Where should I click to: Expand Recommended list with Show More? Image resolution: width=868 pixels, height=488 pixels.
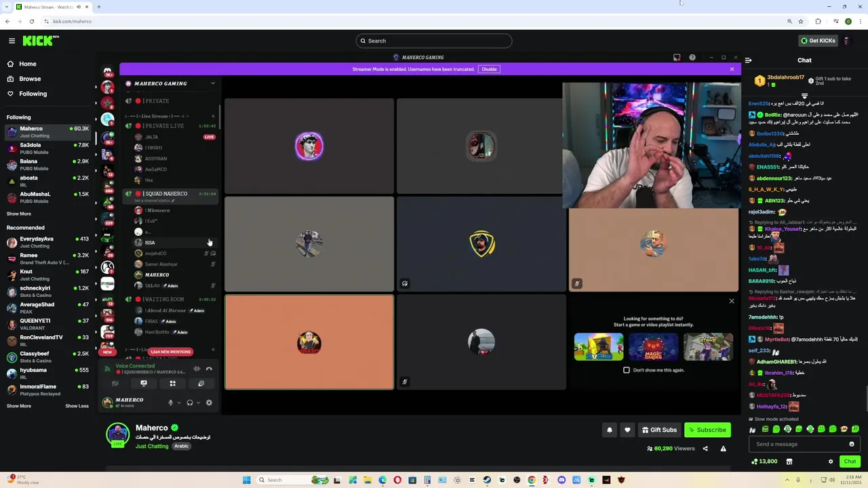(x=19, y=406)
